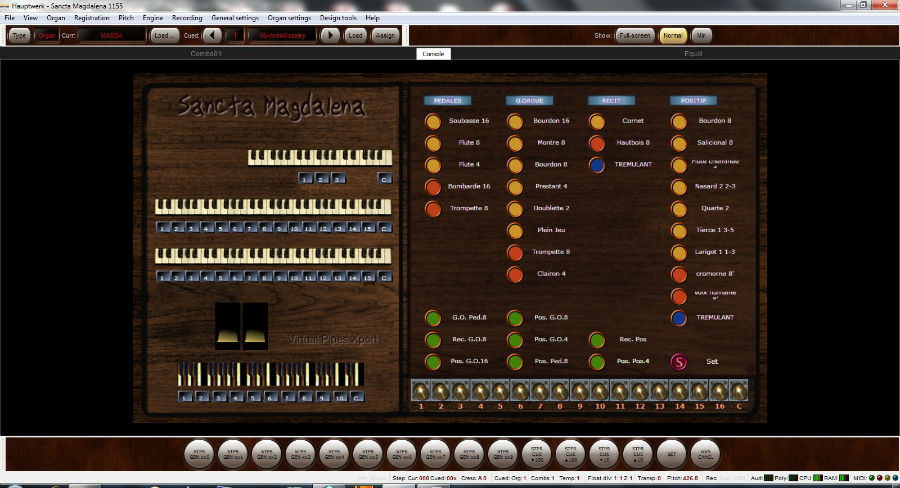Click the Full-screen show button

635,35
